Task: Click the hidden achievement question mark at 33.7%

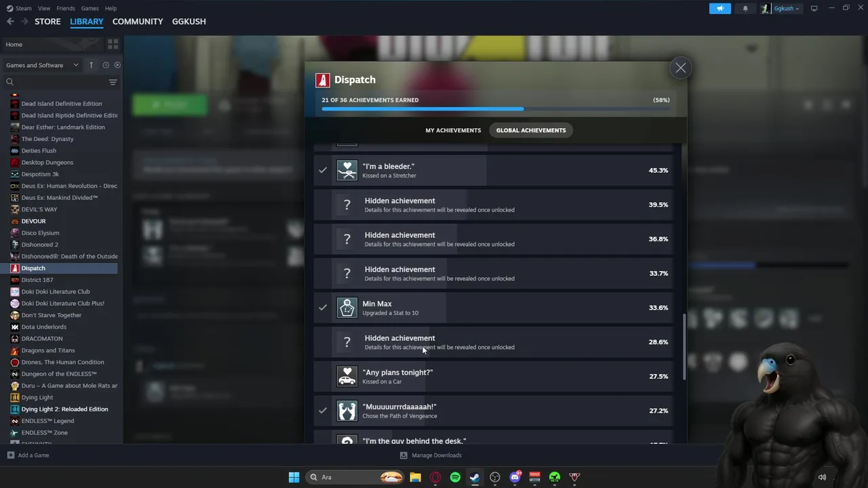Action: pyautogui.click(x=347, y=273)
